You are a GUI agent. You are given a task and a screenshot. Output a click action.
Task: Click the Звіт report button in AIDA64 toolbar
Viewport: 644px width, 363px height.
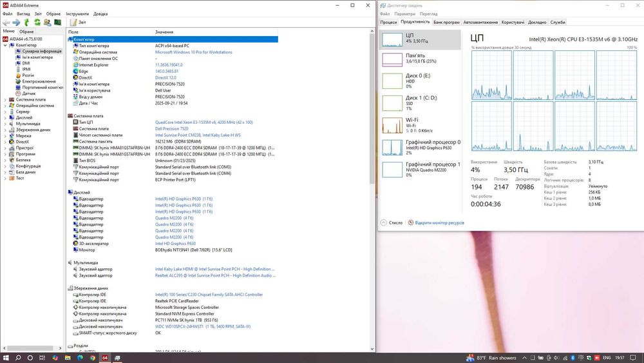point(78,22)
